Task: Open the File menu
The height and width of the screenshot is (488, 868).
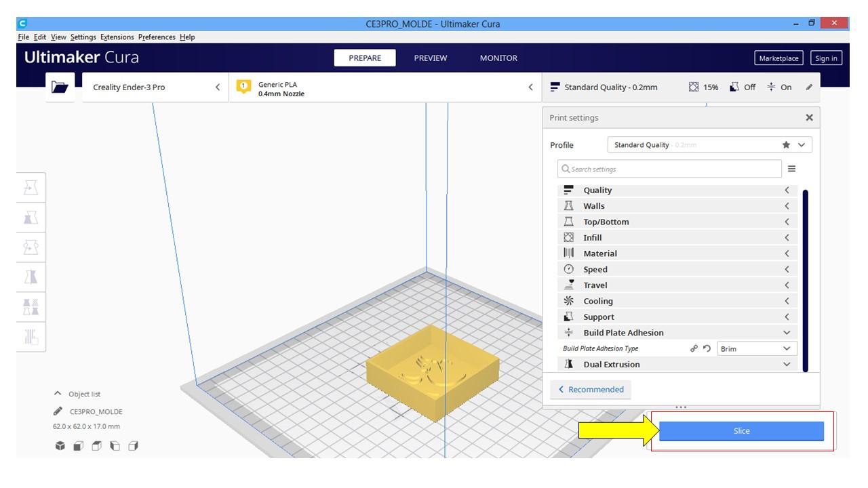Action: pyautogui.click(x=24, y=37)
